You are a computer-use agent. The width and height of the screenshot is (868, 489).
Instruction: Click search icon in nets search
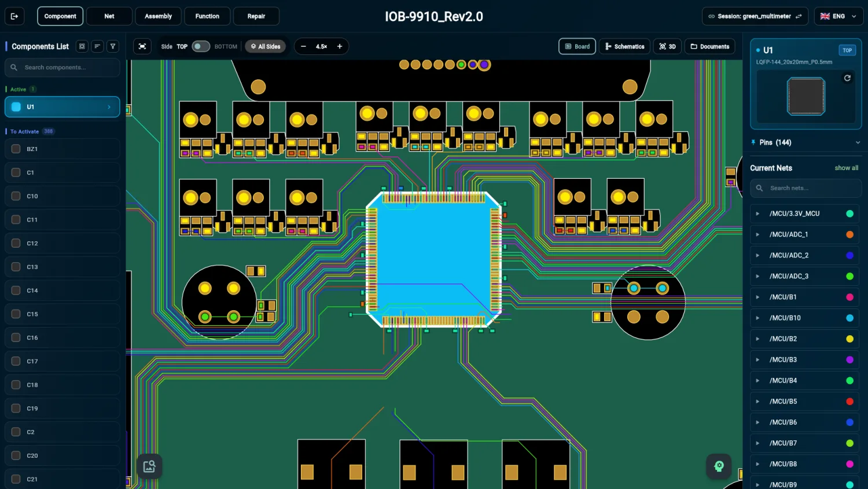(759, 188)
